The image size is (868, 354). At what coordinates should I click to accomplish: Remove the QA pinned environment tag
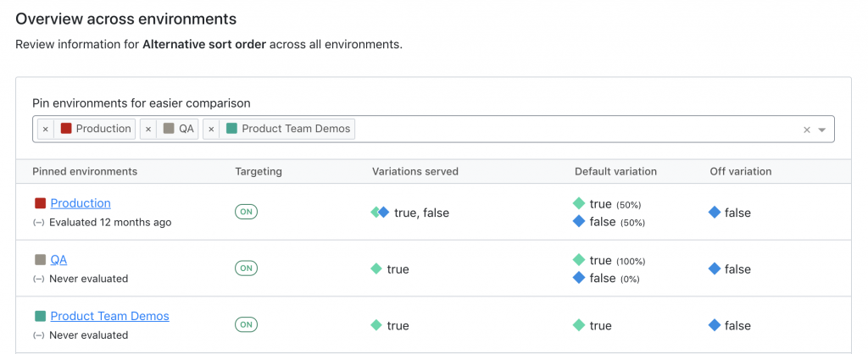[x=148, y=129]
